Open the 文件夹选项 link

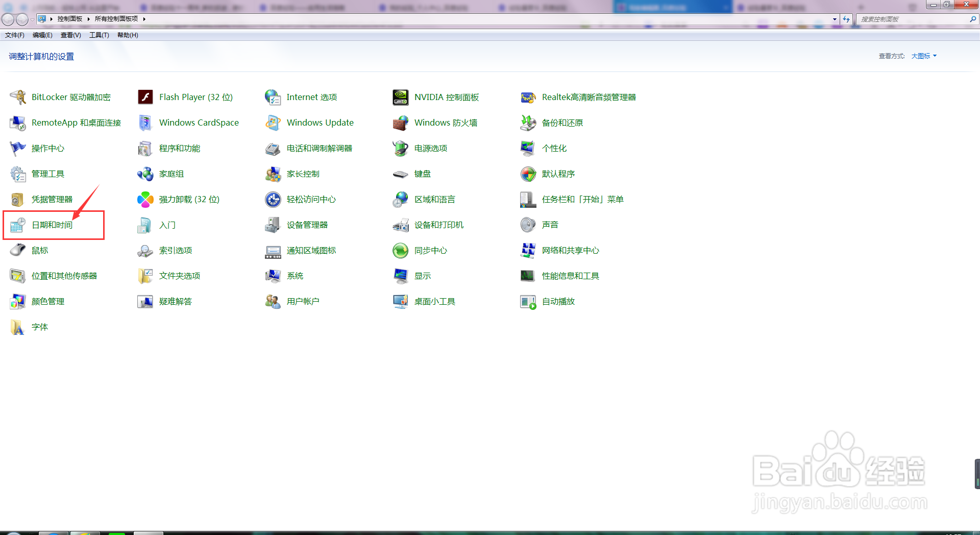point(180,276)
